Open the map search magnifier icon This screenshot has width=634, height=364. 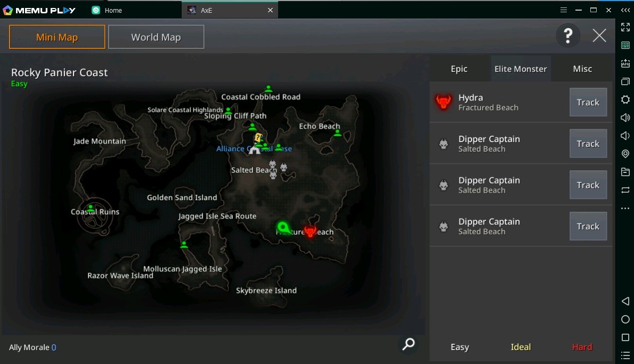tap(409, 344)
